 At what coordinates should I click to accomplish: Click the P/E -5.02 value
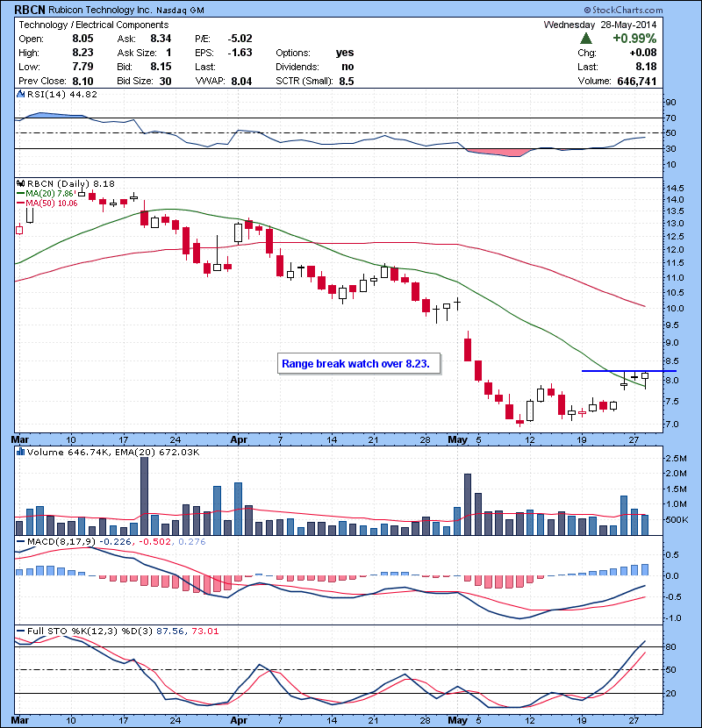240,39
